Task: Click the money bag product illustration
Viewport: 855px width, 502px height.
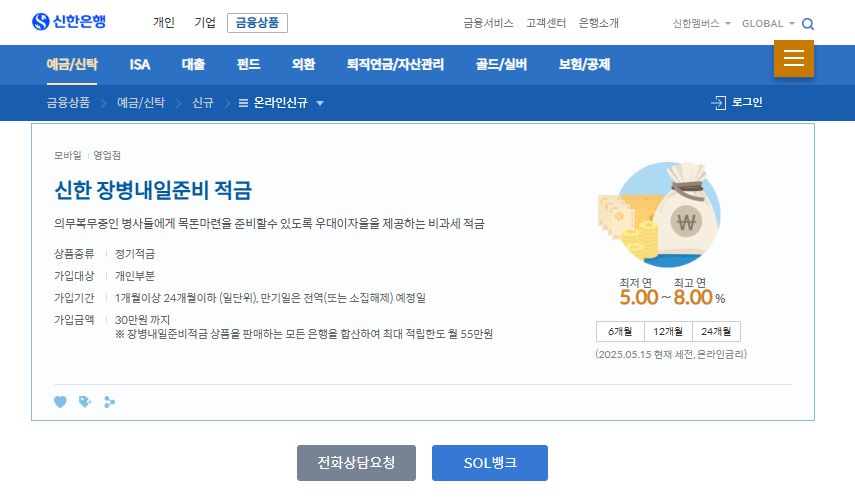Action: (x=660, y=214)
